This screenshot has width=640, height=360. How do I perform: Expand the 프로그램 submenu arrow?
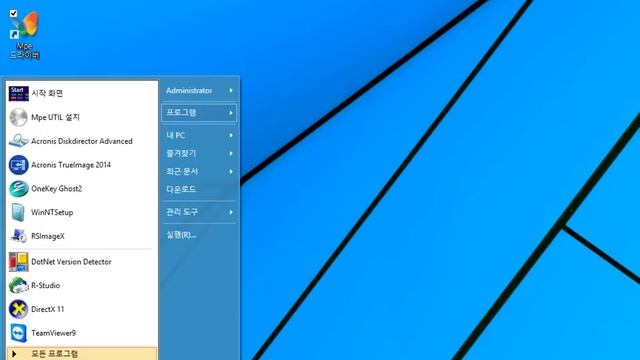231,113
